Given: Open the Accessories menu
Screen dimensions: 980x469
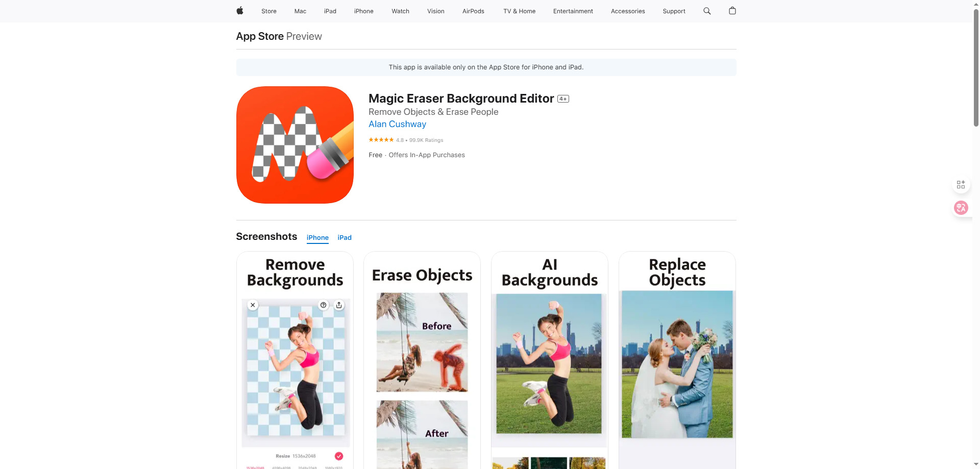Looking at the screenshot, I should click(x=628, y=11).
